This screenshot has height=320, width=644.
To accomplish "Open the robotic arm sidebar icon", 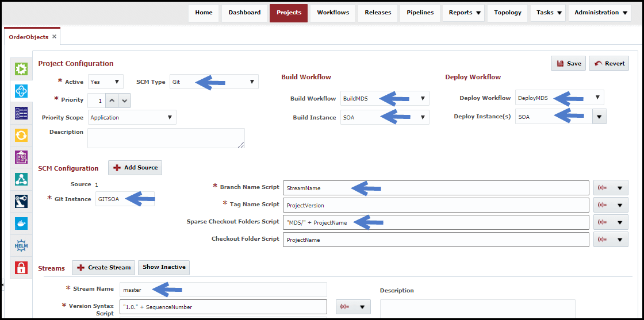I will 21,202.
